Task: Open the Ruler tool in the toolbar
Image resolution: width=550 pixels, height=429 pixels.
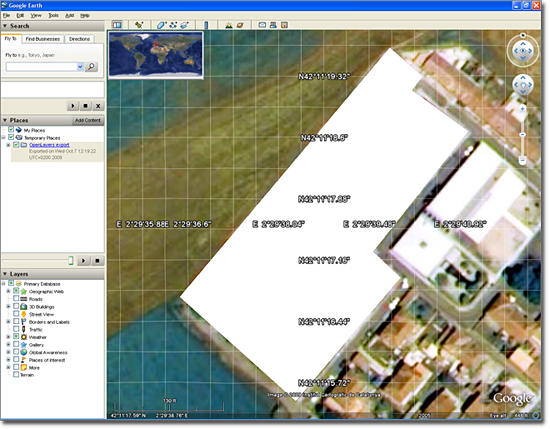Action: pos(206,25)
